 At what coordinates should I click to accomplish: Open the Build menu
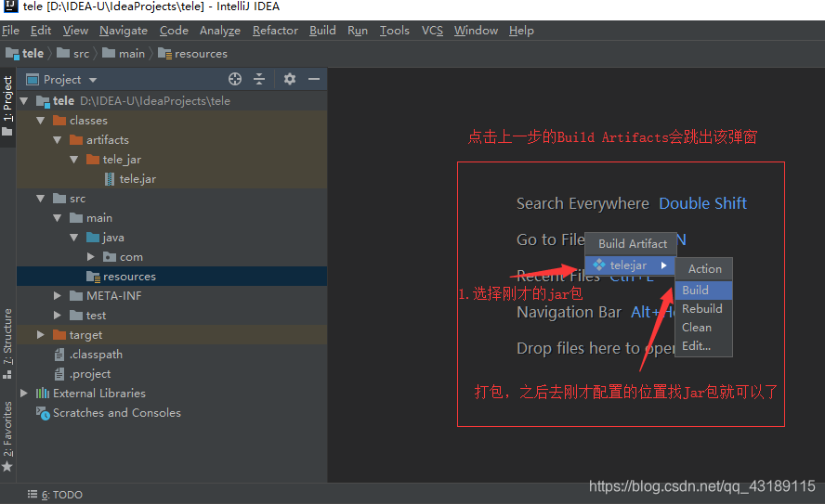click(322, 31)
